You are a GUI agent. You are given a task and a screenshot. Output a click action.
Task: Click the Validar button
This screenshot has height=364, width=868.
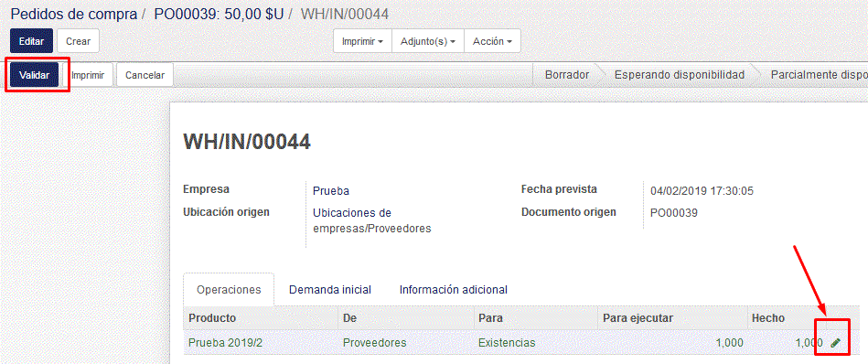tap(35, 75)
